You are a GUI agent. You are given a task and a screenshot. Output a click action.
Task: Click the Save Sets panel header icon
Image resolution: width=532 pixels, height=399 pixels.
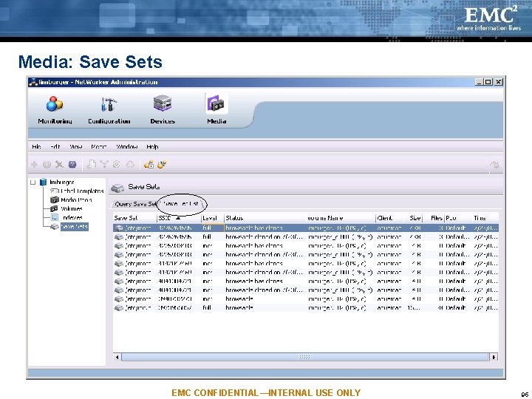tap(117, 188)
